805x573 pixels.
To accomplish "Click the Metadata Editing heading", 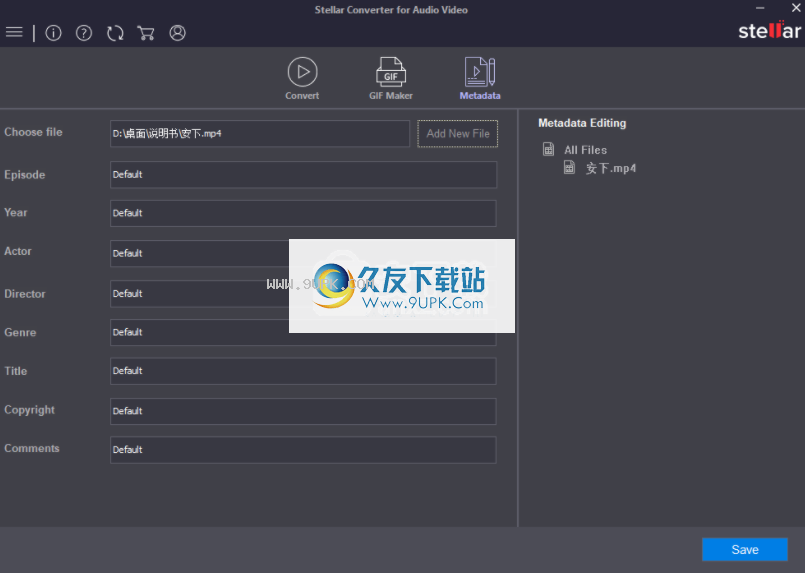I will [582, 123].
